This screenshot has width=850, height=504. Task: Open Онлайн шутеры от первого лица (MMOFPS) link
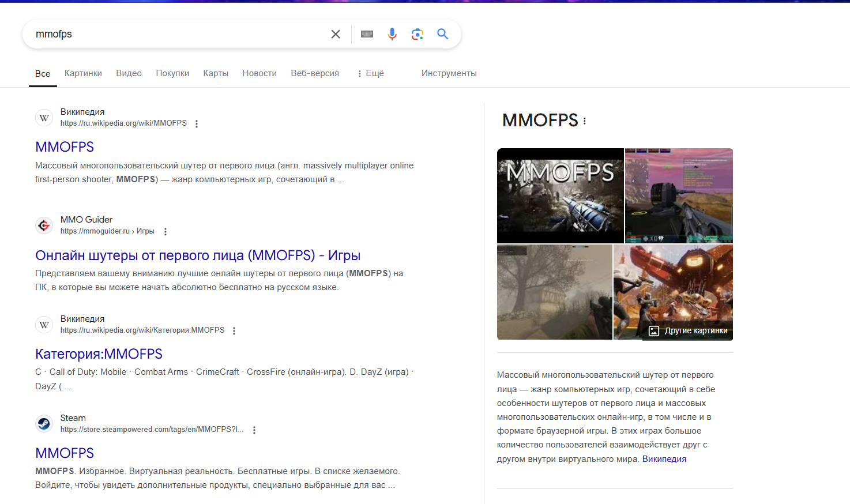198,255
